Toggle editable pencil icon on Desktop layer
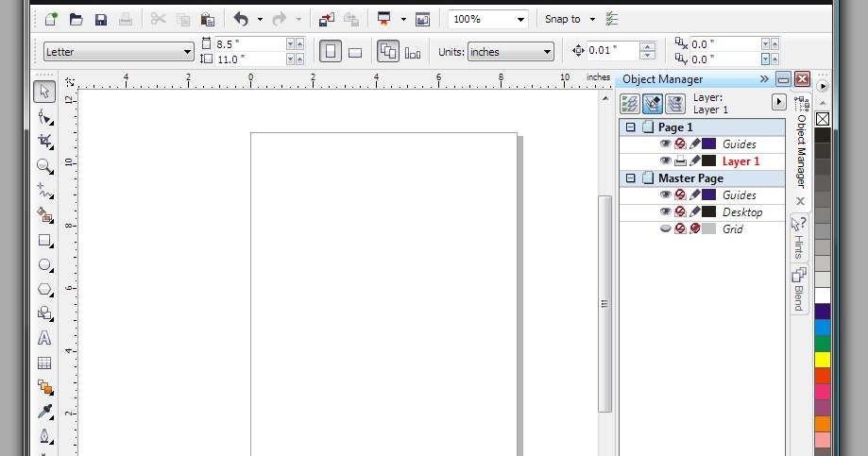 pos(695,212)
